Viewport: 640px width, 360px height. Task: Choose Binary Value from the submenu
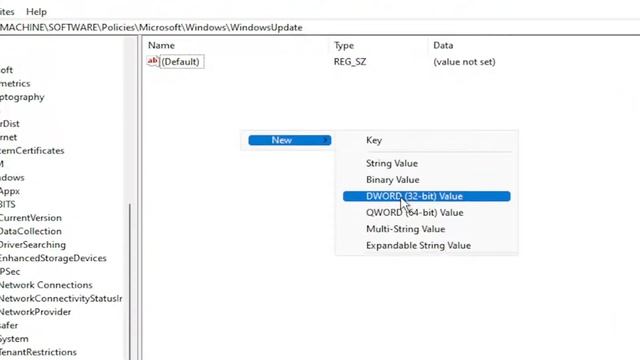click(427, 180)
